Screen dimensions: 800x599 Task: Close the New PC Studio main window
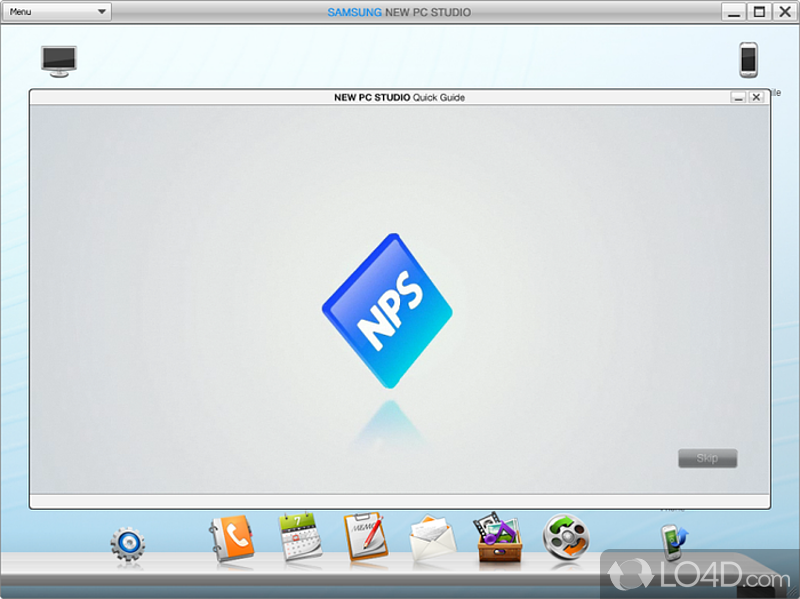785,12
